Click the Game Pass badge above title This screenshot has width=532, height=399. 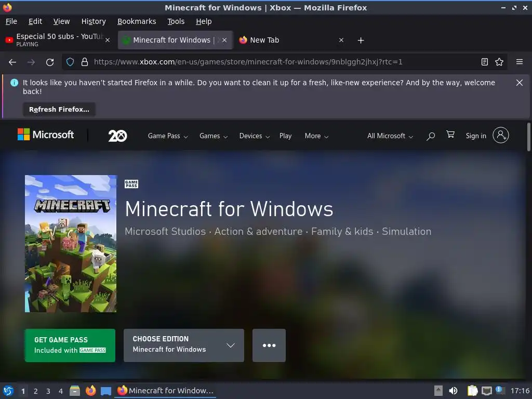pos(131,184)
